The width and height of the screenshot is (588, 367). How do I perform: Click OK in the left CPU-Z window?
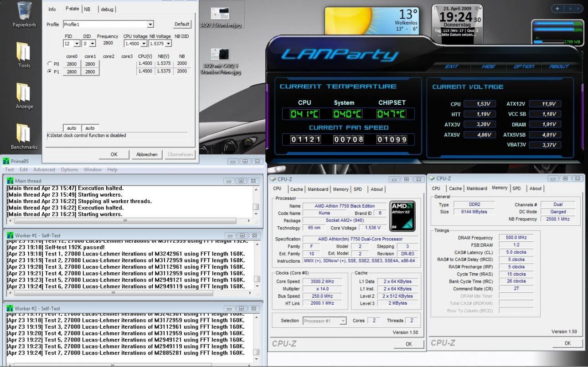pyautogui.click(x=408, y=344)
